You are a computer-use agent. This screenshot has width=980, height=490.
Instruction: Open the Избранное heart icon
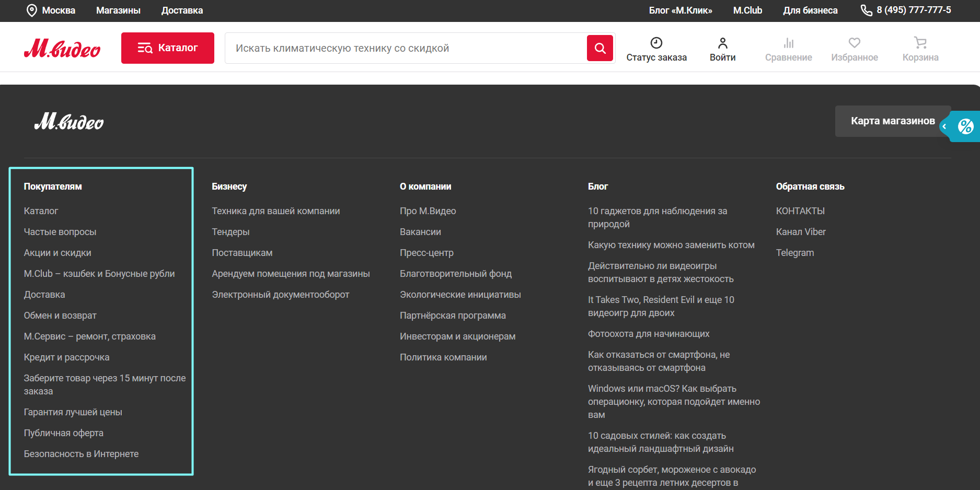click(x=855, y=43)
